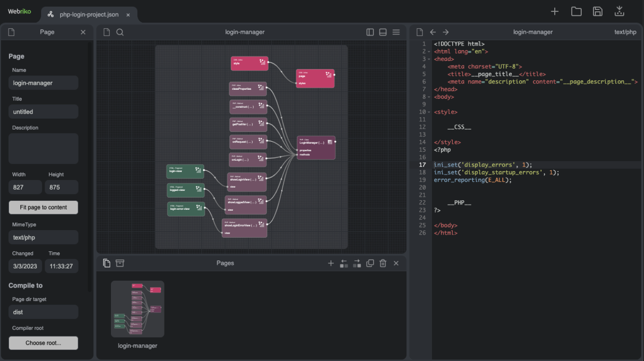Select the LoginManager class node in the graph
The width and height of the screenshot is (644, 361).
point(315,148)
